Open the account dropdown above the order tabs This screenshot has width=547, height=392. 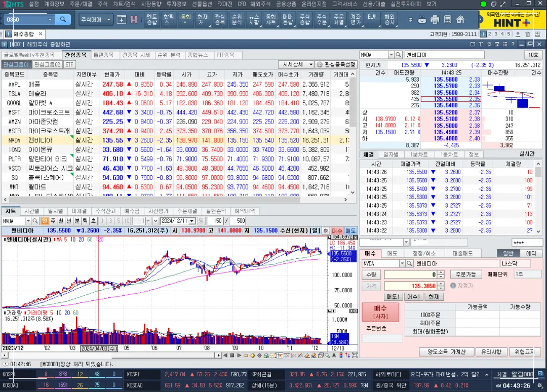[406, 242]
